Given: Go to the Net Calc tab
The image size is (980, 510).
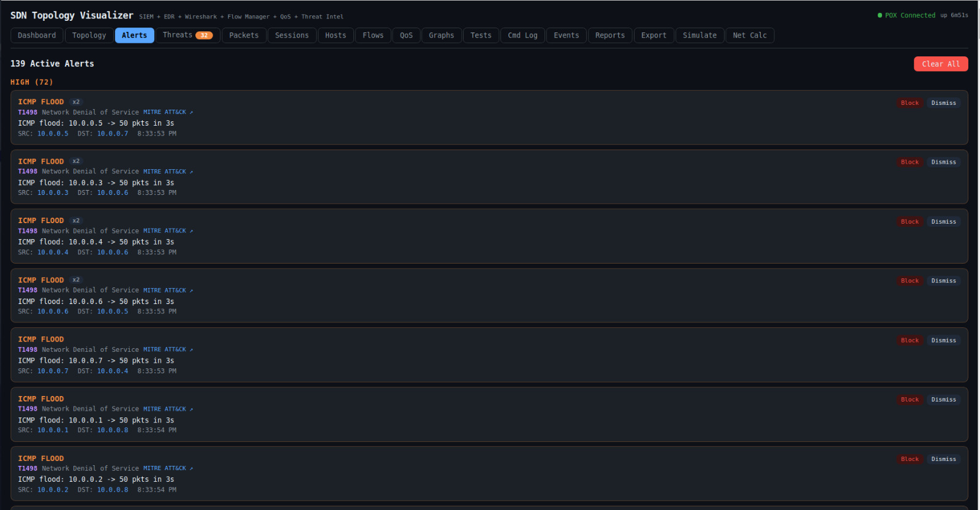Looking at the screenshot, I should click(x=750, y=36).
